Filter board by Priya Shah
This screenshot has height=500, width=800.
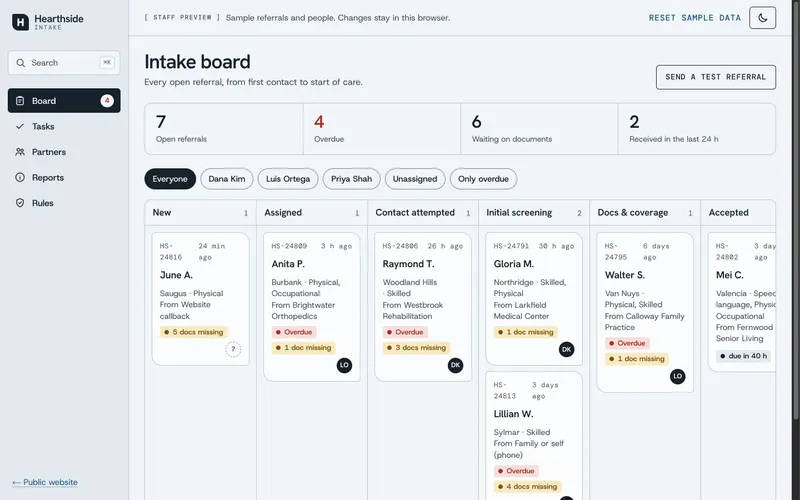[352, 179]
